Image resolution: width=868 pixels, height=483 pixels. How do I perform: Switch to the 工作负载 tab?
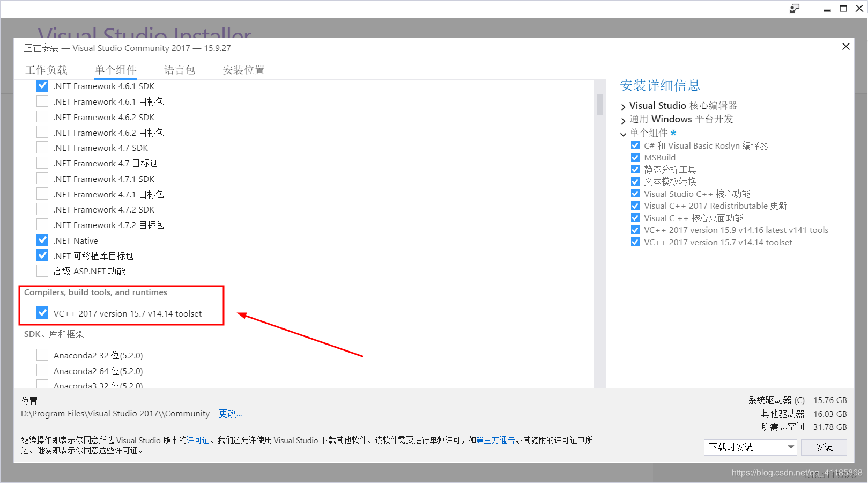coord(47,70)
